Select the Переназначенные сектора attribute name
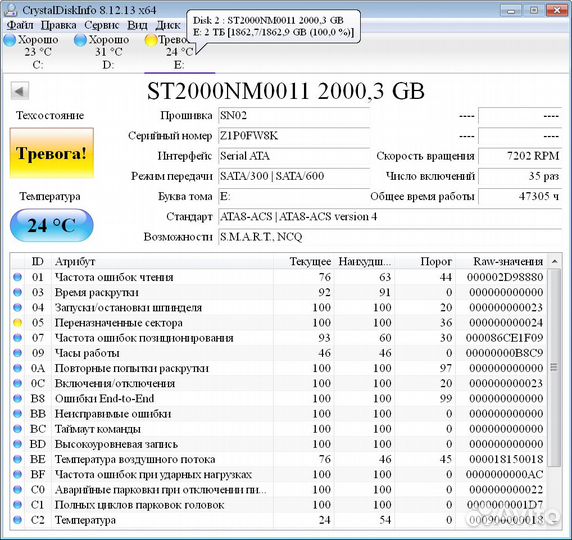The width and height of the screenshot is (572, 540). [119, 323]
